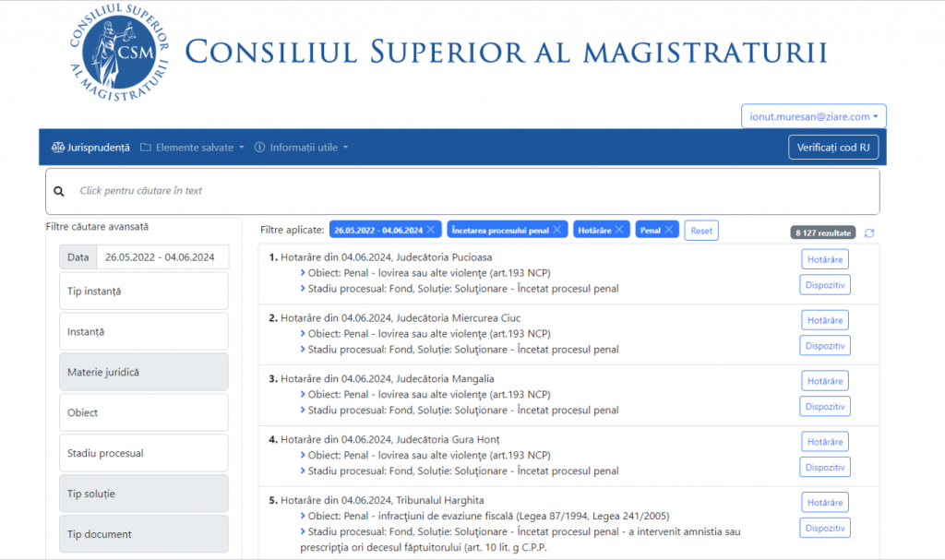Viewport: 945px width, 560px height.
Task: Remove the Încetarea procesului penal filter
Action: point(556,230)
